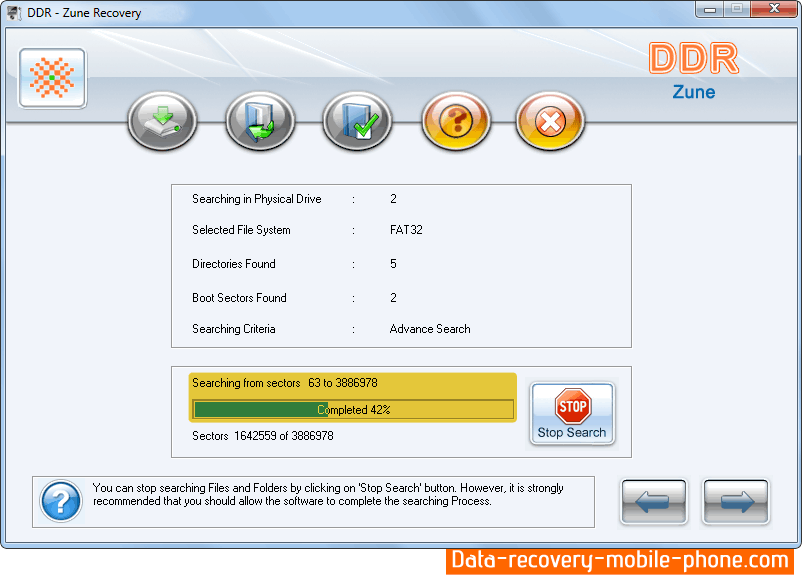The image size is (802, 575).
Task: Proceed with the right arrow button
Action: click(735, 502)
